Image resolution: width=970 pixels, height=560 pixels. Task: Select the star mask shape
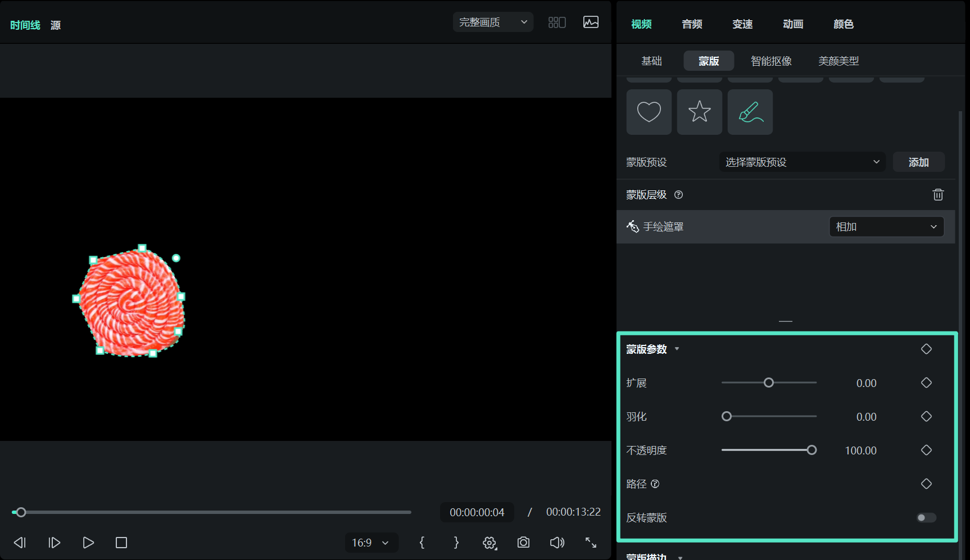pos(699,112)
